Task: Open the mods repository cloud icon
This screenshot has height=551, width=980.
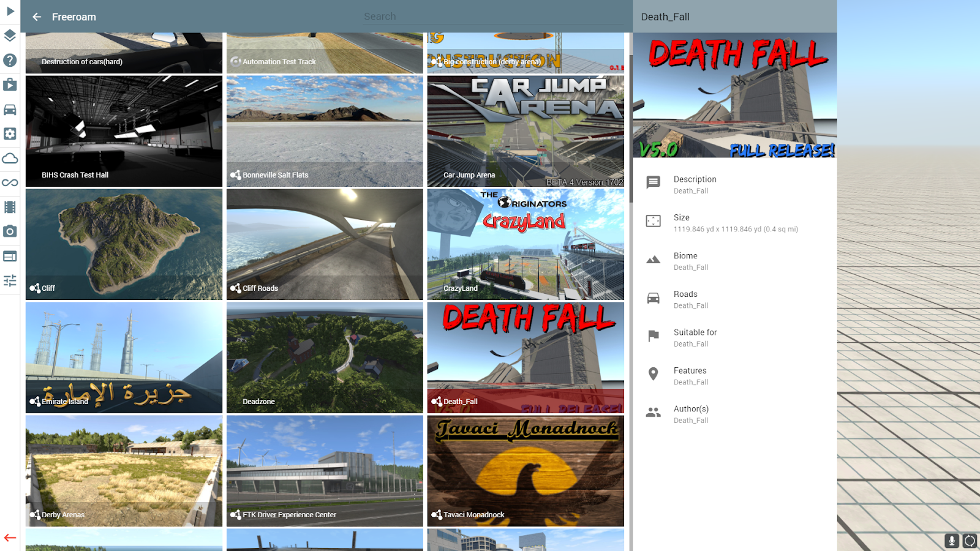Action: 9,159
